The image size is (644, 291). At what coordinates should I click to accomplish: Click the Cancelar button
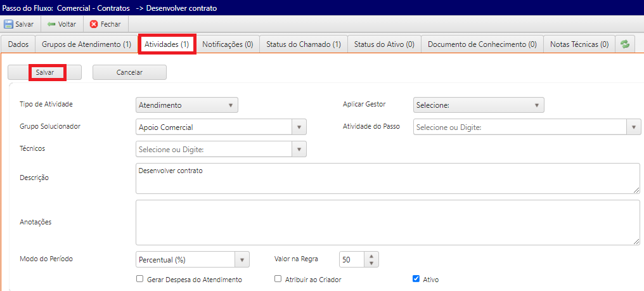click(129, 72)
